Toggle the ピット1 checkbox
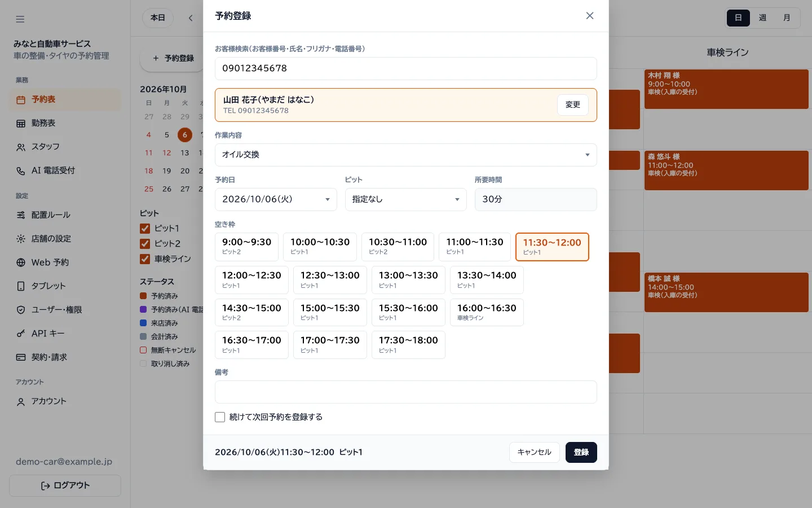Image resolution: width=812 pixels, height=508 pixels. pyautogui.click(x=145, y=228)
